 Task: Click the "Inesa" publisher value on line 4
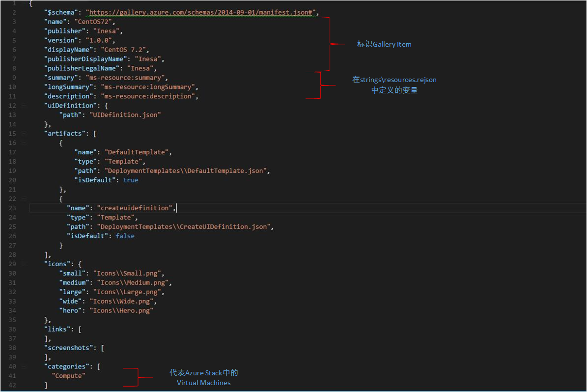[x=106, y=31]
